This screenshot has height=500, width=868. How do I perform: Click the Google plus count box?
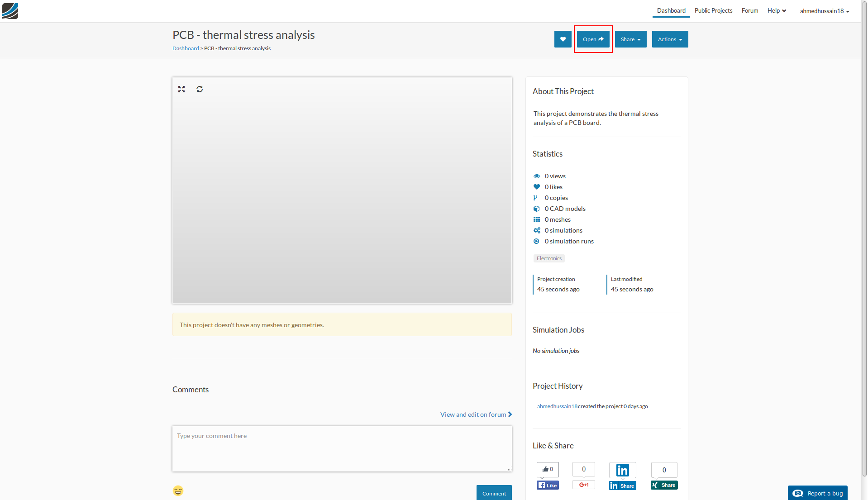584,469
